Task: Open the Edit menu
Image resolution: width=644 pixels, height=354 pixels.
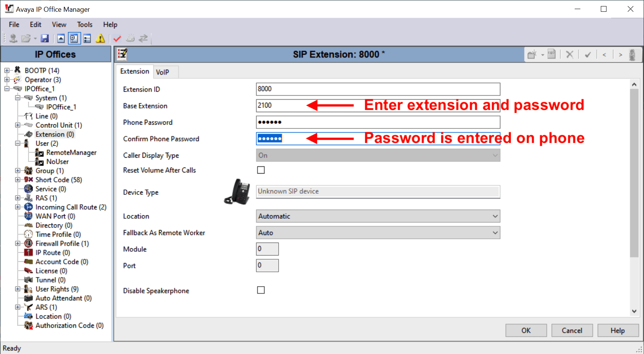Action: (36, 25)
